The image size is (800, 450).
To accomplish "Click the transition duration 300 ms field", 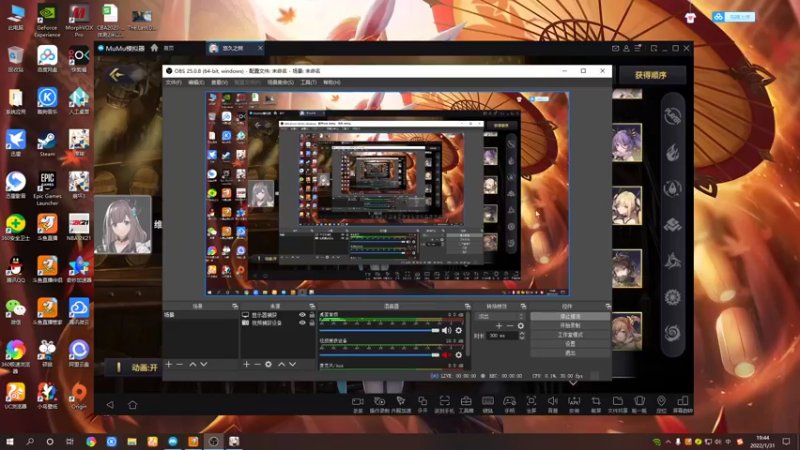I will [x=503, y=336].
